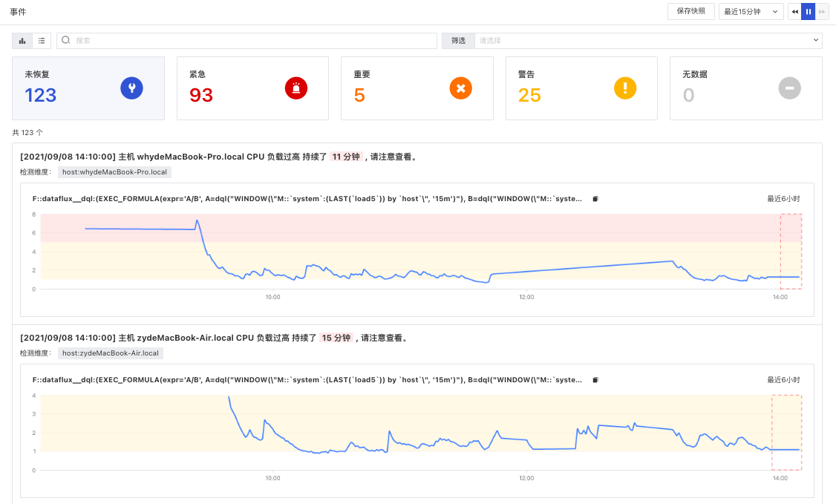Open the whydeMacBook-Pro.local CPU event title
836x504 pixels.
220,157
